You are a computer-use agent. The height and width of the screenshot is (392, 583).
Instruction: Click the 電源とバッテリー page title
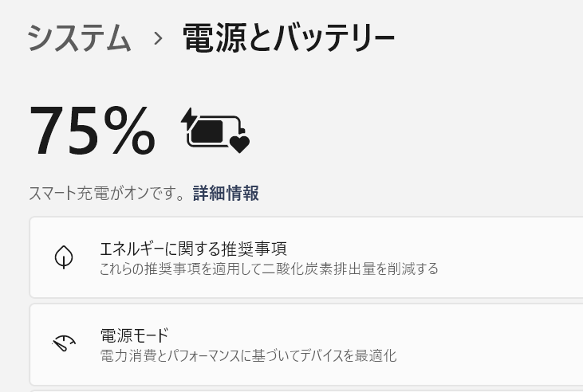(289, 38)
